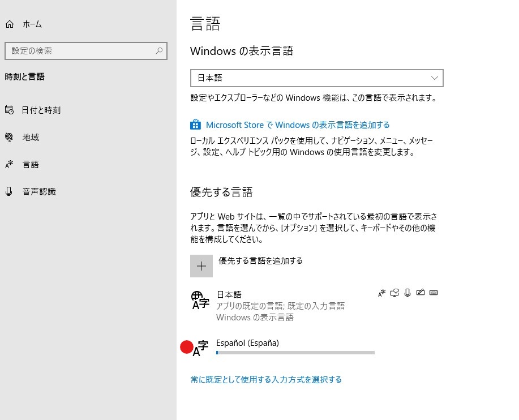Click Windows の表示言語 heading
519x420 pixels.
242,51
